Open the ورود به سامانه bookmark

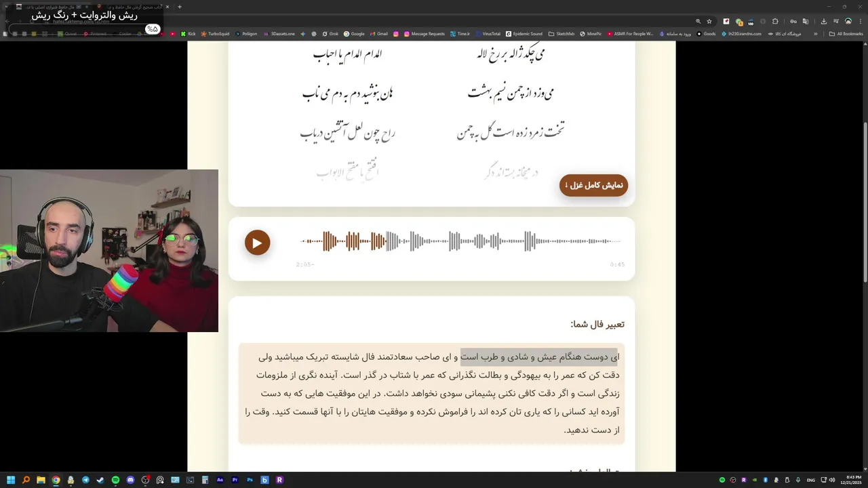pos(675,34)
